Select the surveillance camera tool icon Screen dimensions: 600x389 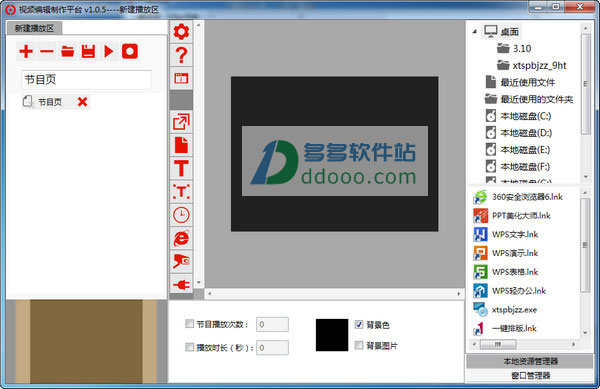tap(181, 262)
